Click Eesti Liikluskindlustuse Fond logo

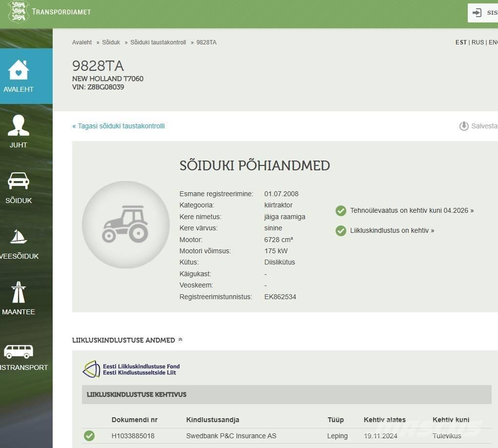click(x=131, y=369)
